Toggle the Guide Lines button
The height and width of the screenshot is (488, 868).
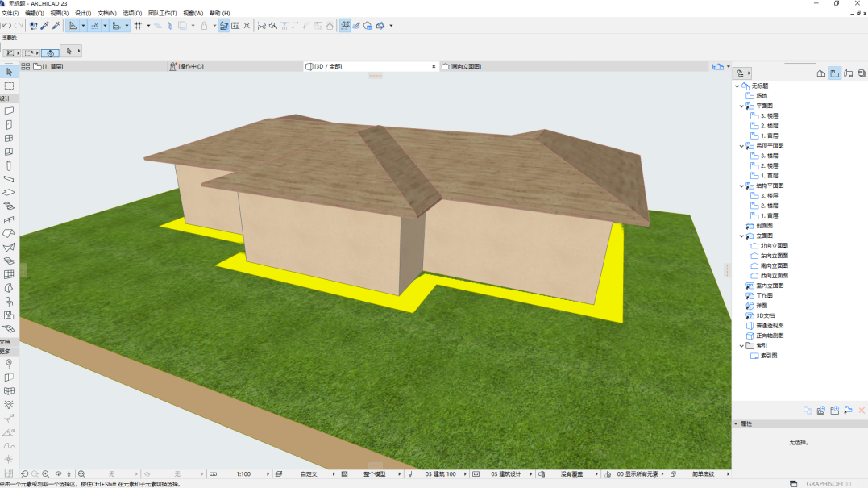pos(73,26)
